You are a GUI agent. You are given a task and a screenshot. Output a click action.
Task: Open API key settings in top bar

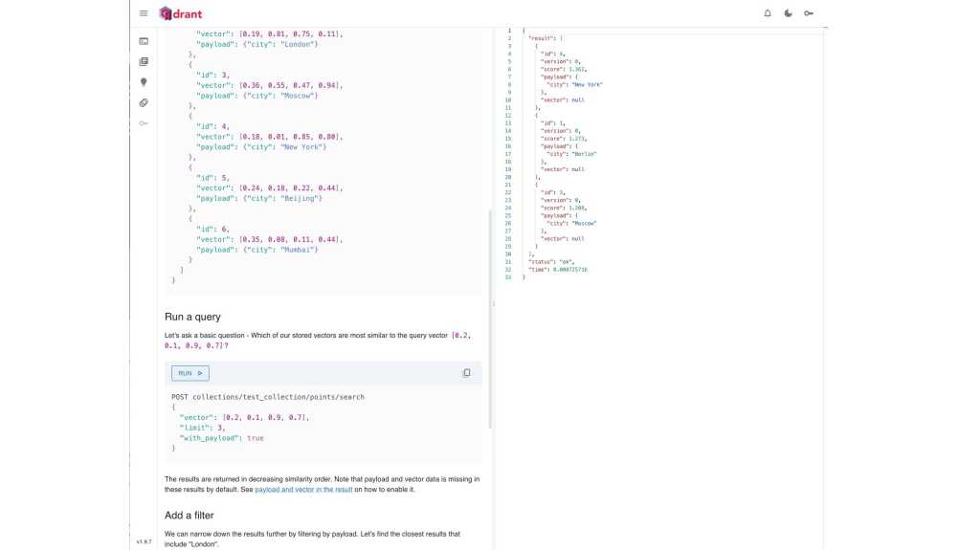[x=809, y=13]
